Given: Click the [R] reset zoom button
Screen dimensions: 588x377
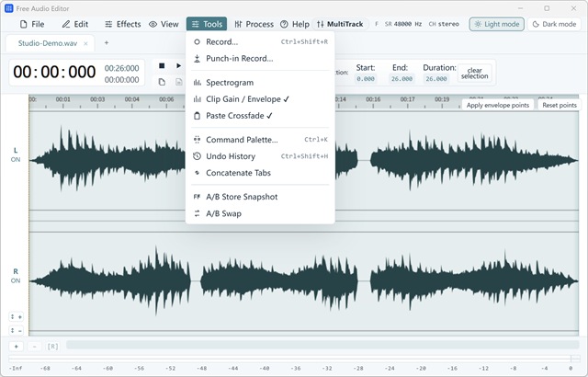Looking at the screenshot, I should [x=52, y=347].
